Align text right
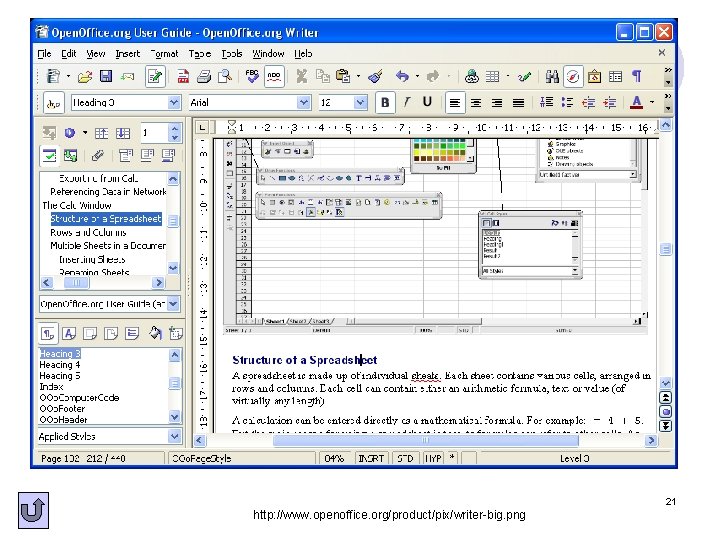The image size is (720, 540). [x=497, y=103]
